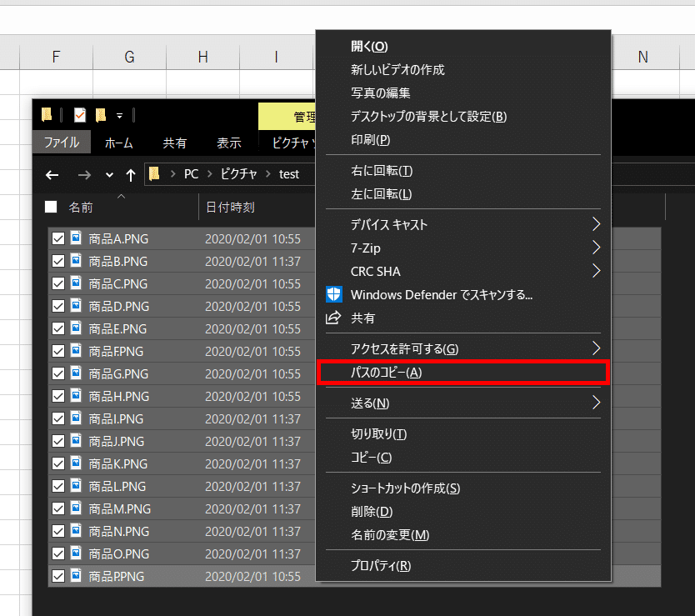The image size is (695, 616).
Task: Expand the breadcrumb chevron after ピクチャ
Action: [268, 174]
